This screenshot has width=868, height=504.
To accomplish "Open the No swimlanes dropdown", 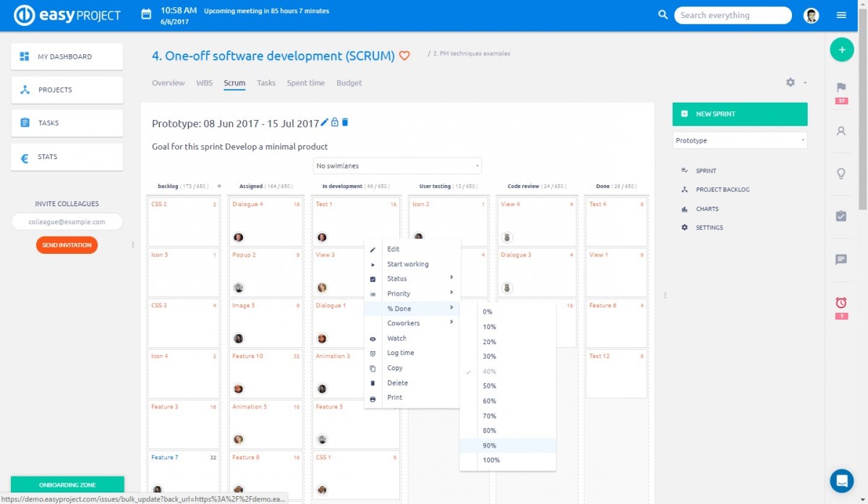I will click(396, 166).
